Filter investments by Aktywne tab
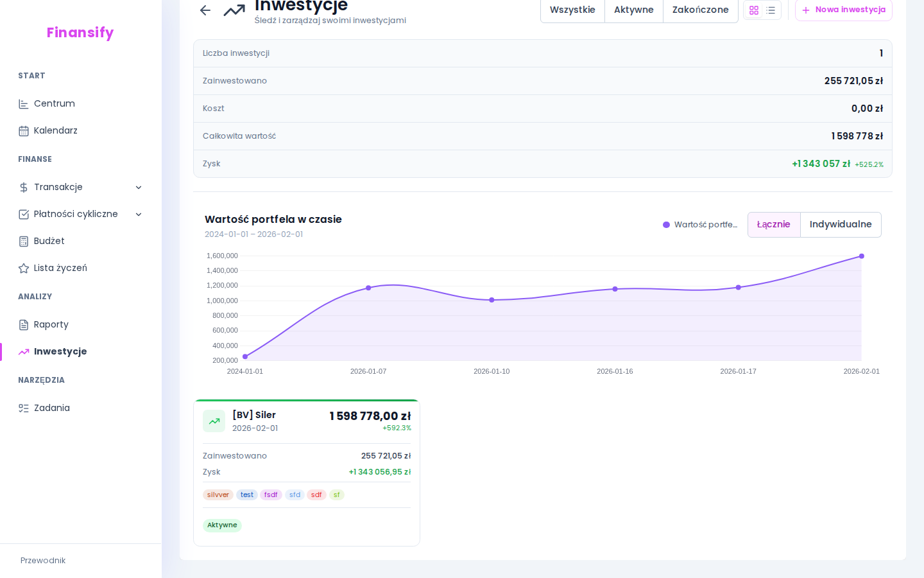Screen dimensions: 924x578 pyautogui.click(x=633, y=10)
